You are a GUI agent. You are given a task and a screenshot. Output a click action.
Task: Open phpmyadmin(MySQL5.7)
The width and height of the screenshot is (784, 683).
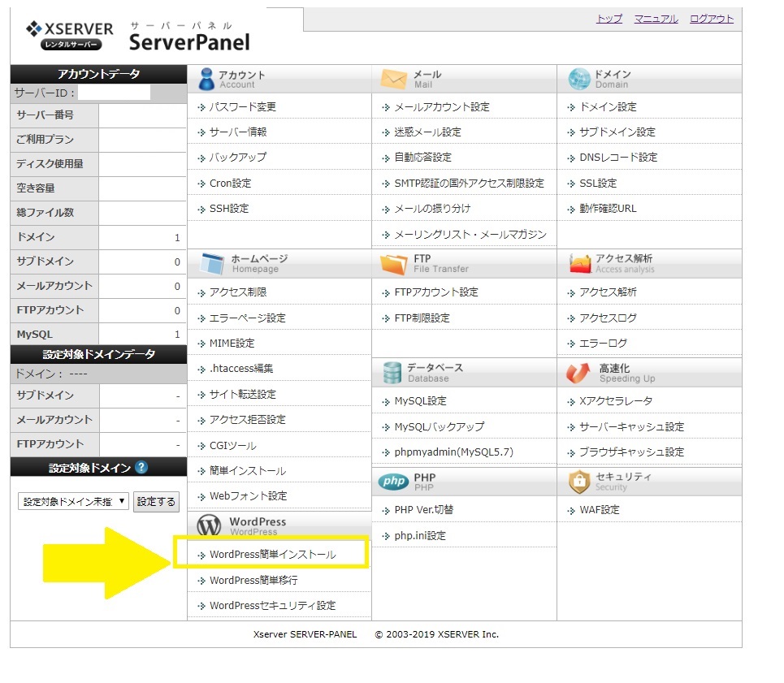pos(454,452)
